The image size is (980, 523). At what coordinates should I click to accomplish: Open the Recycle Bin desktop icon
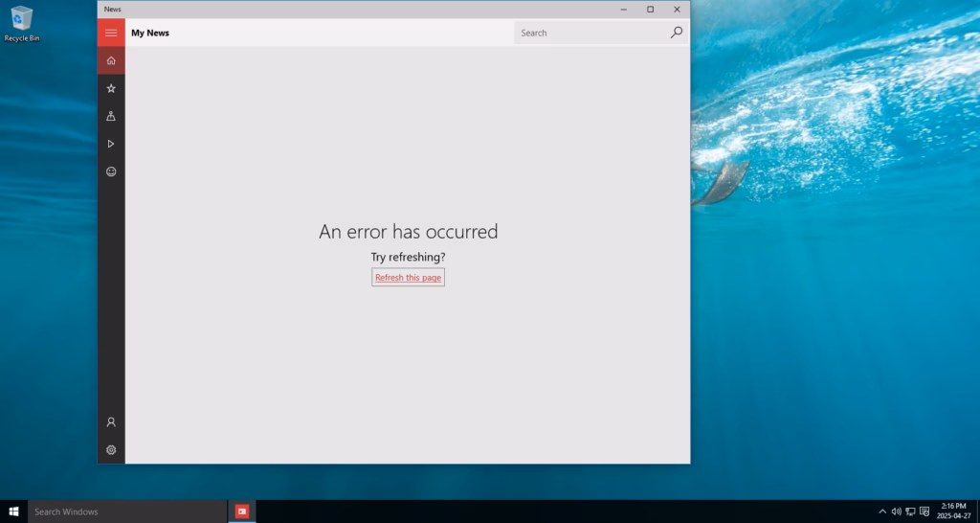click(22, 24)
